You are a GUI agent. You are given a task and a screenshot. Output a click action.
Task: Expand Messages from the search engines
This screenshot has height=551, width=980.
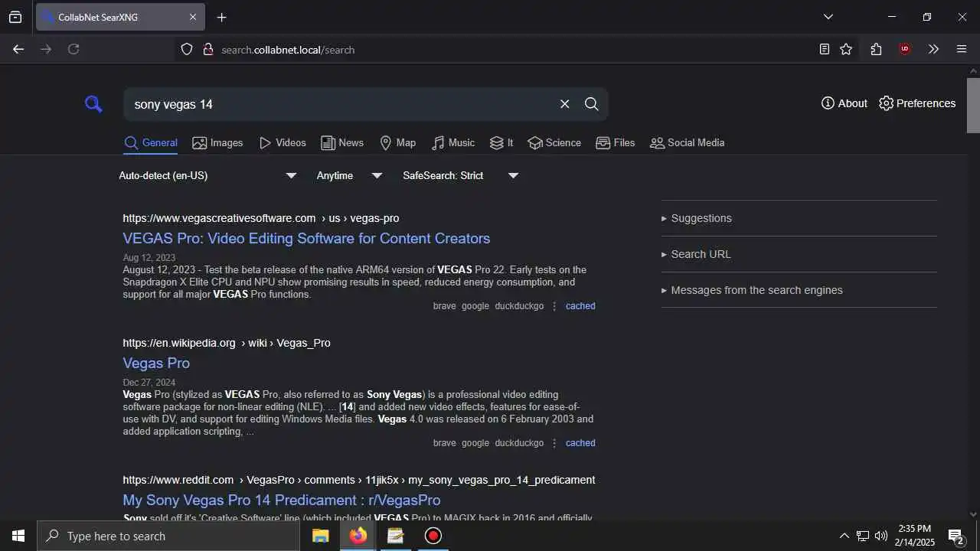752,290
